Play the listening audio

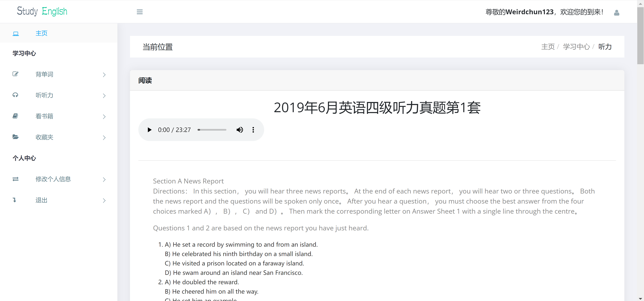(x=149, y=130)
